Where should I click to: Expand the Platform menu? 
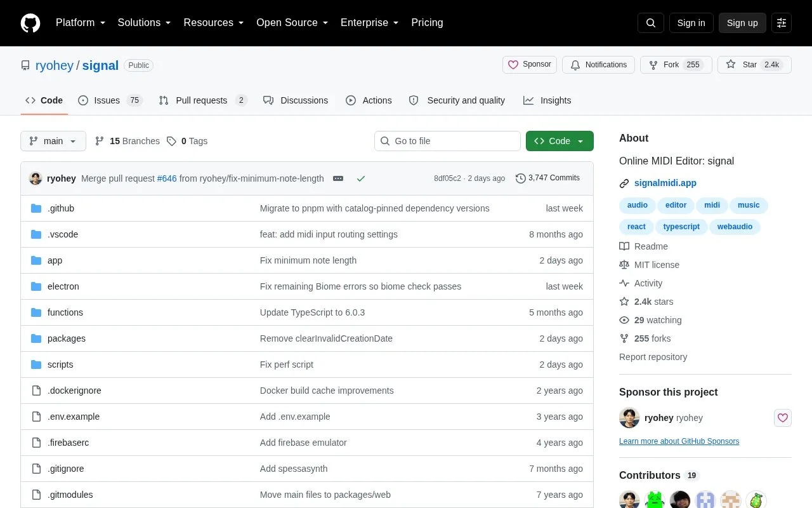[x=81, y=23]
